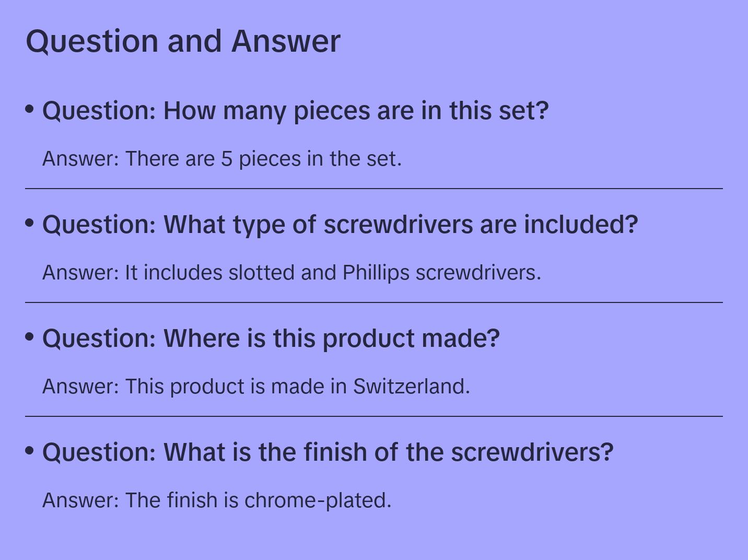Click the answer about slotted and Phillips screwdrivers
The image size is (748, 560).
[x=291, y=273]
